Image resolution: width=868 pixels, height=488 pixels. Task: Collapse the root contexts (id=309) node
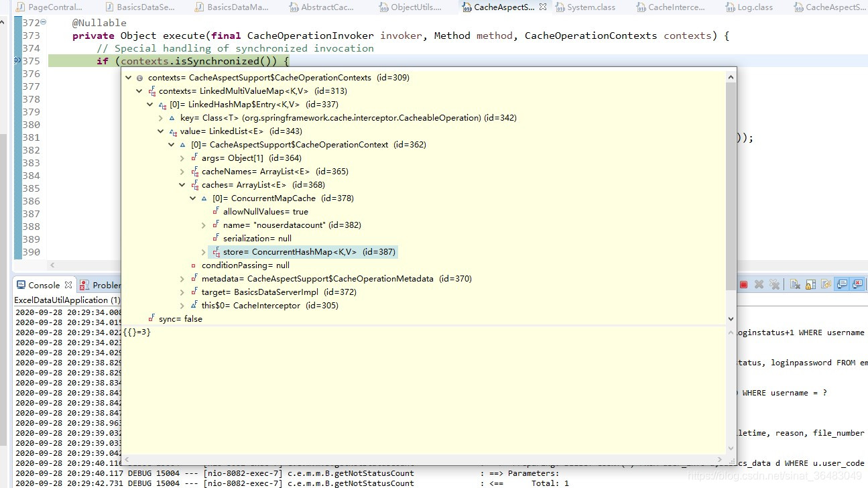(x=128, y=78)
